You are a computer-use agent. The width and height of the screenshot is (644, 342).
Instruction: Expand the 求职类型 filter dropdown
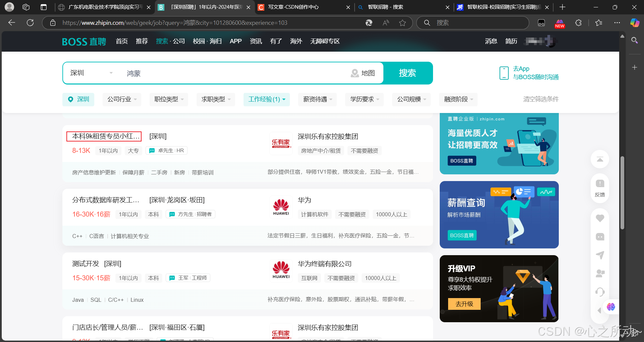[x=216, y=99]
